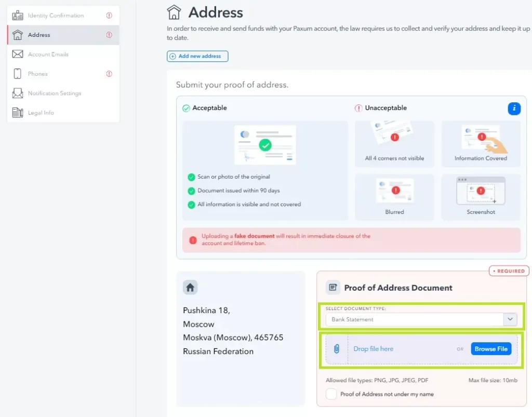Click the 'Screenshot' example thumbnail
Viewport: 532px width, 417px height.
tap(481, 197)
